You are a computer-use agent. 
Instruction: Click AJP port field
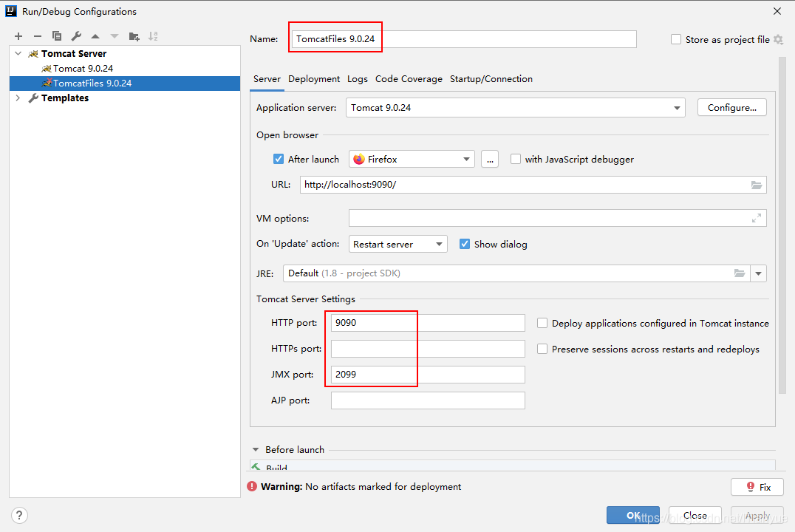428,400
